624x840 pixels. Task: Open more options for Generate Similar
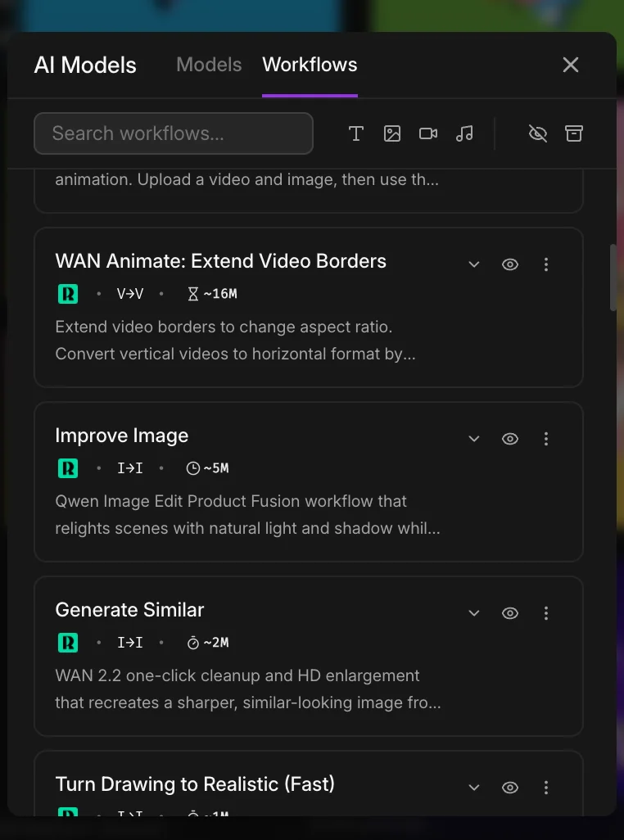click(x=546, y=613)
